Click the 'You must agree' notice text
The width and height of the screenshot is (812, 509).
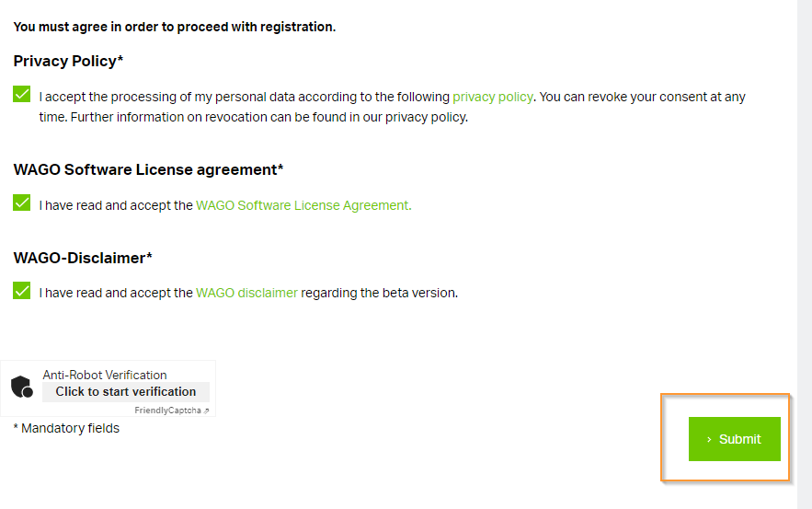click(x=175, y=27)
